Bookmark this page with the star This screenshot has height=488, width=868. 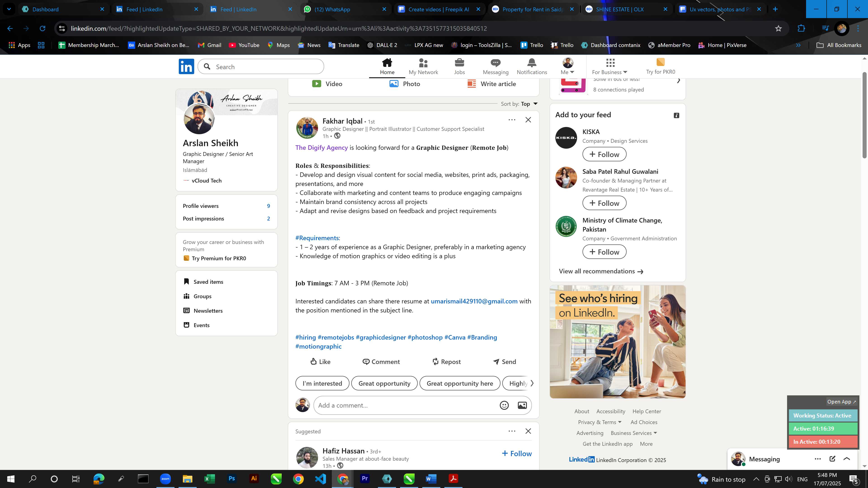point(778,29)
